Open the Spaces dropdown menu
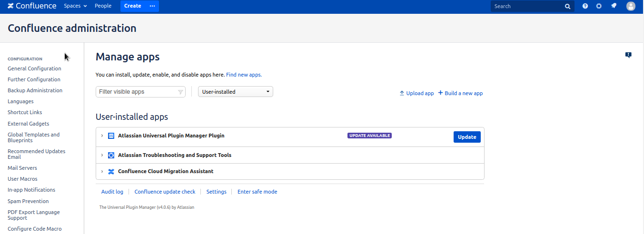This screenshot has height=234, width=644. point(75,6)
